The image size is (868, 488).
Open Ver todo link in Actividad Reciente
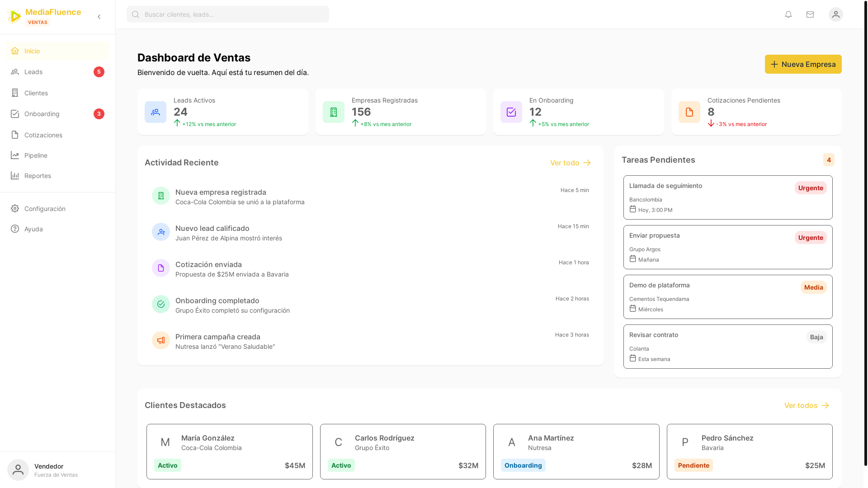[571, 163]
